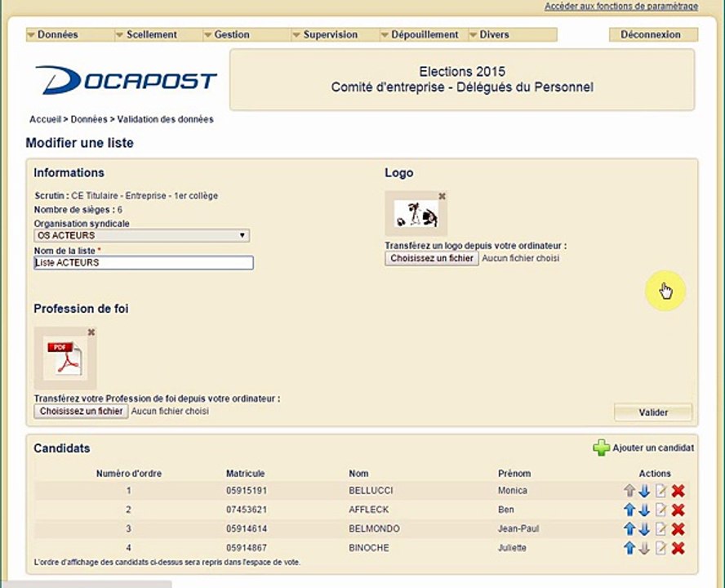
Task: Click the Matricule column header
Action: pos(246,474)
